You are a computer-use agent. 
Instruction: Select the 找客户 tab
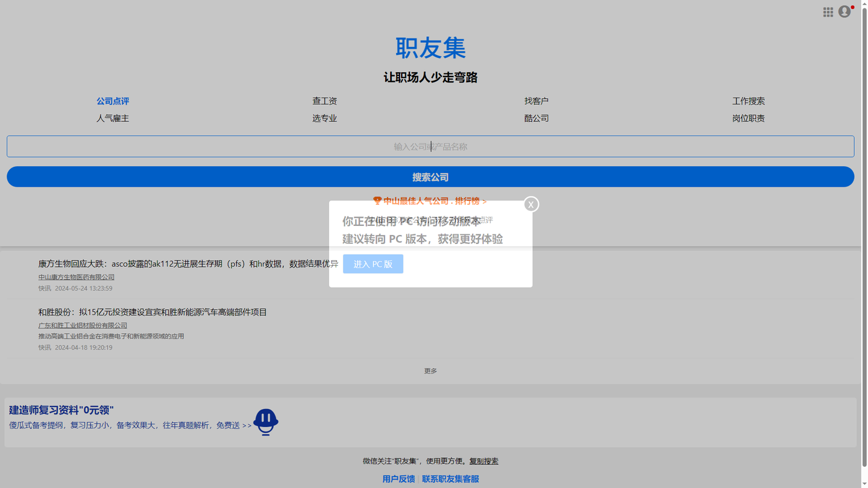pyautogui.click(x=536, y=101)
